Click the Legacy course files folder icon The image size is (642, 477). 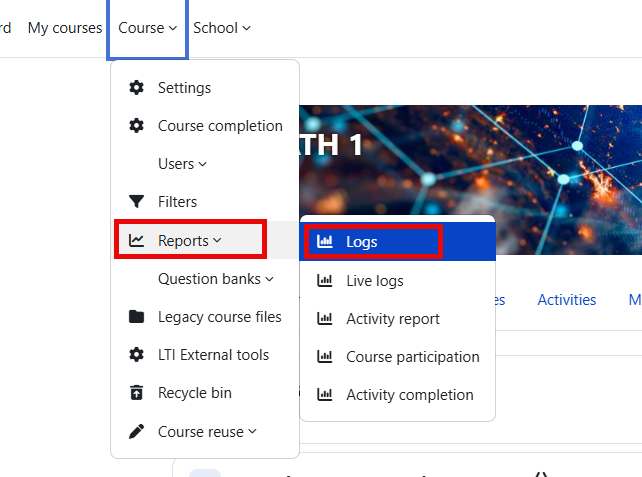coord(137,317)
